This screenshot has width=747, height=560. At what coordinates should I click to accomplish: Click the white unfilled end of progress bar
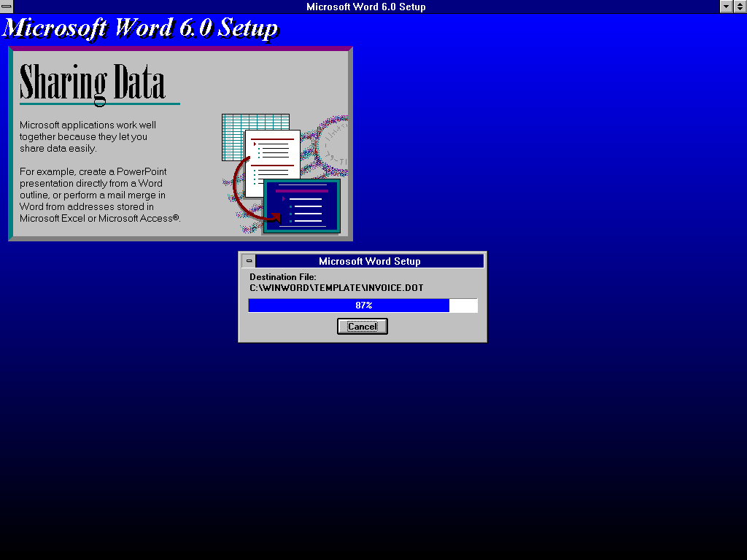(x=463, y=306)
